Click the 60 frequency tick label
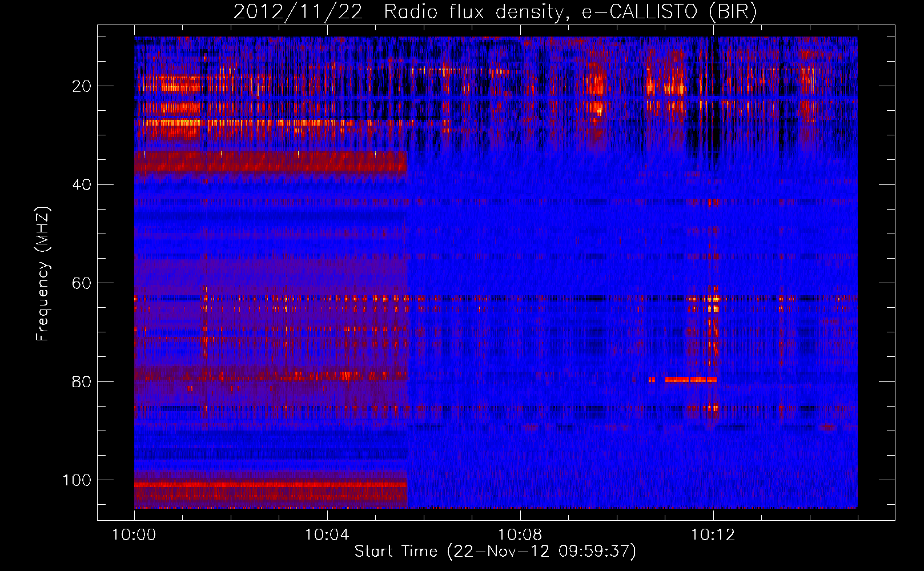The width and height of the screenshot is (924, 571). coord(82,283)
